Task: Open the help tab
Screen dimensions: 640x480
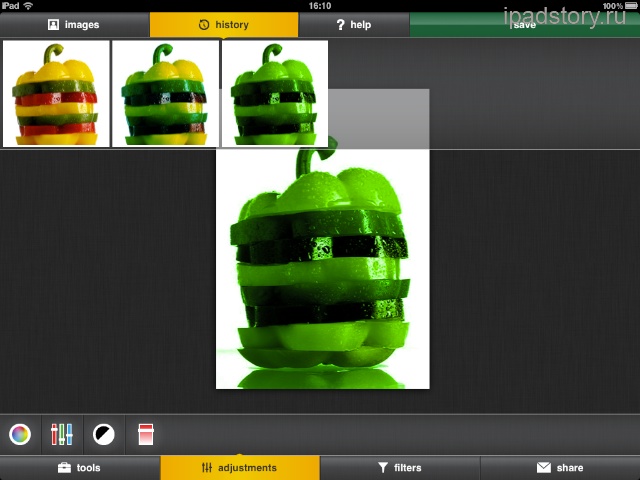Action: tap(354, 25)
